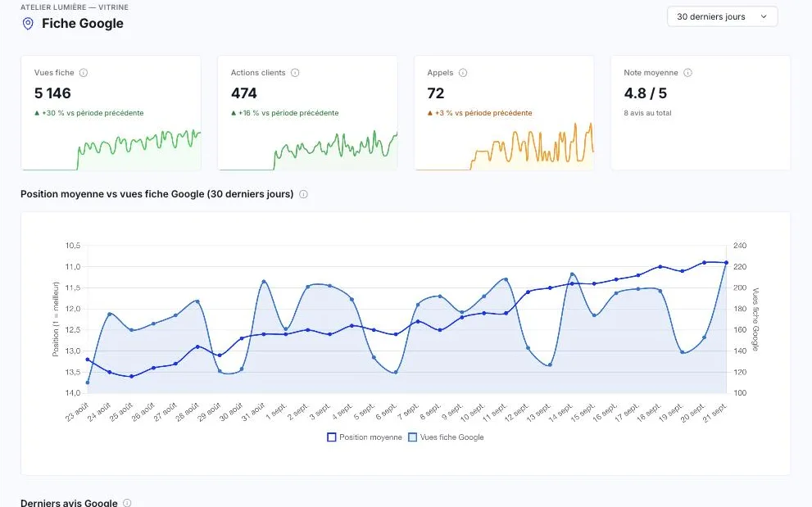Viewport: 812px width, 507px height.
Task: Open the 30 derniers jours period dropdown
Action: (x=722, y=16)
